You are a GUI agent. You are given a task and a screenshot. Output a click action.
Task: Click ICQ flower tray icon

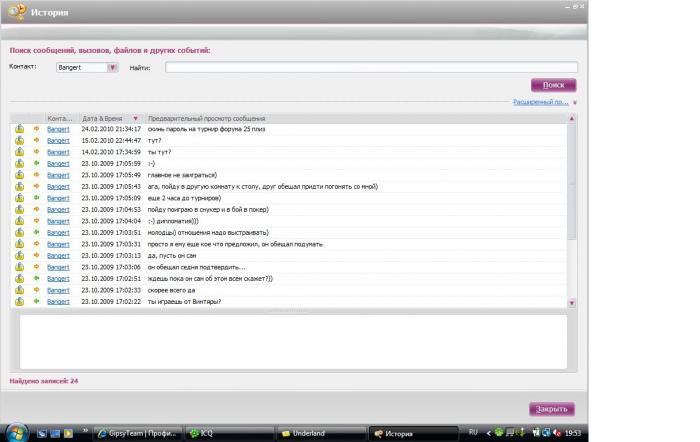click(499, 433)
